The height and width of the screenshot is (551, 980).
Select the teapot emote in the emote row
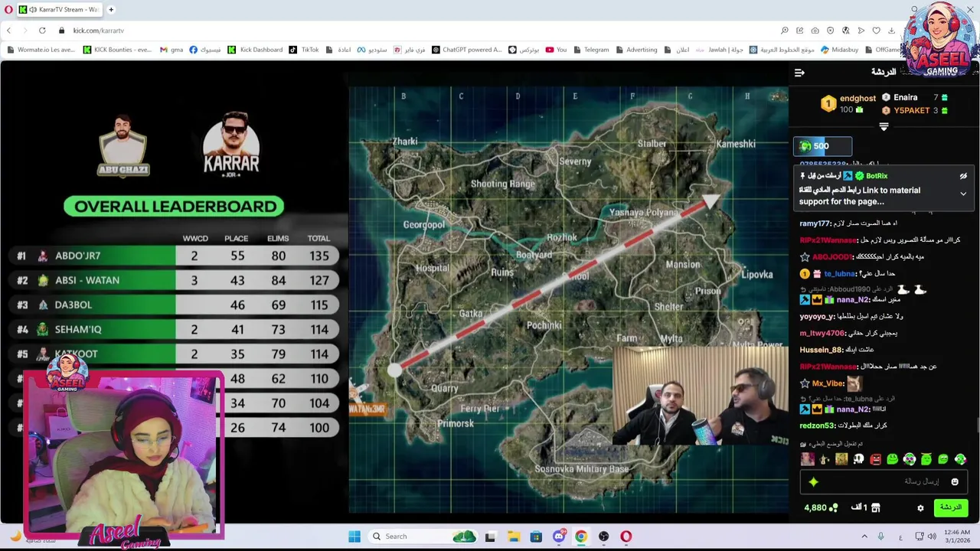click(x=825, y=459)
